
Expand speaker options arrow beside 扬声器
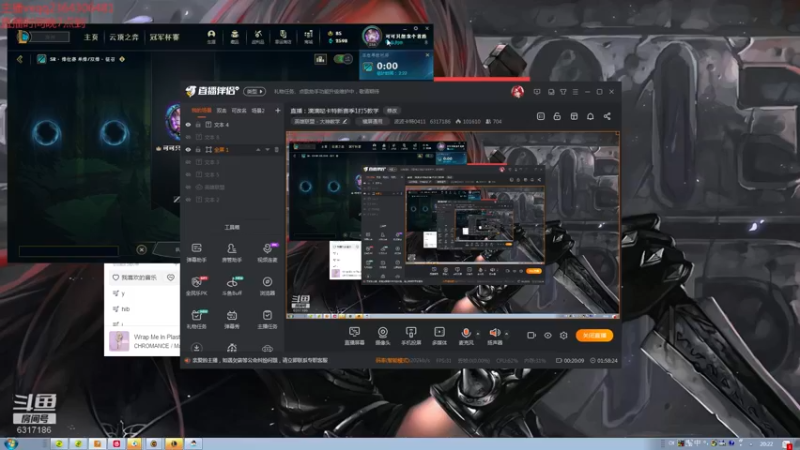tap(507, 334)
